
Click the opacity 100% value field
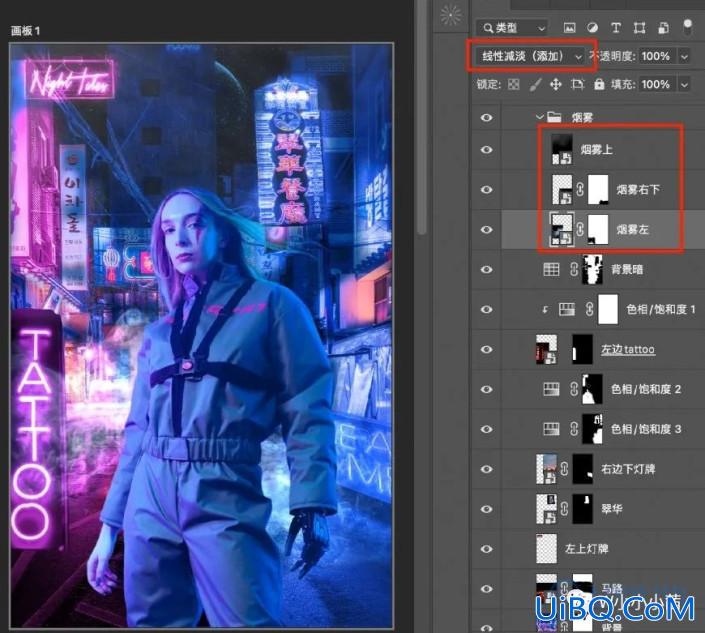656,56
